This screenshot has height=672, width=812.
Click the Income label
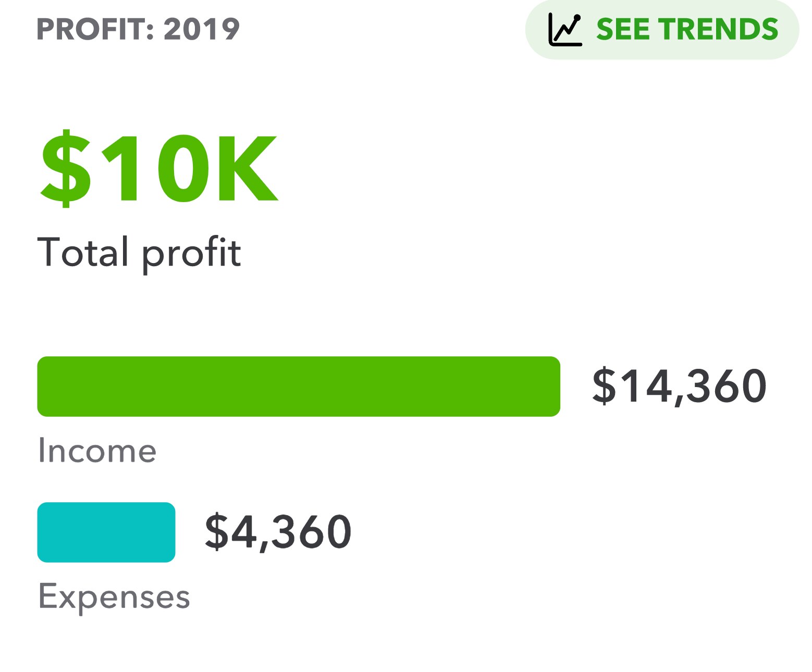97,451
